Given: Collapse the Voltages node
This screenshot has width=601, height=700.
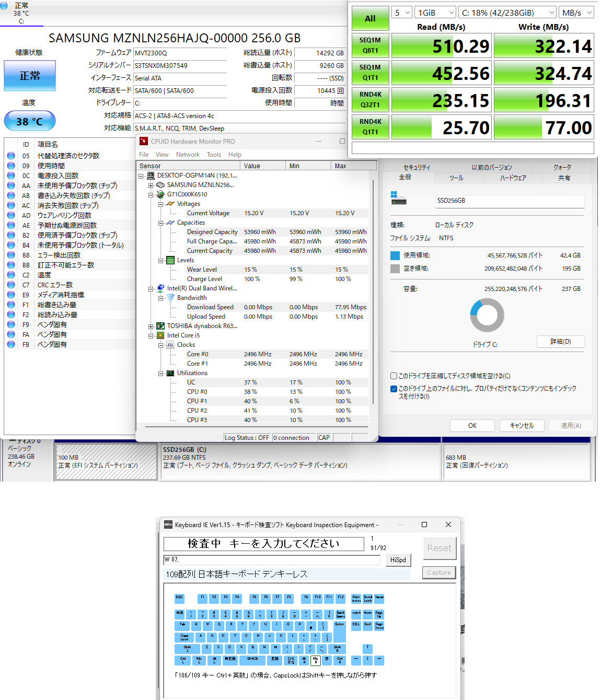Looking at the screenshot, I should (160, 204).
